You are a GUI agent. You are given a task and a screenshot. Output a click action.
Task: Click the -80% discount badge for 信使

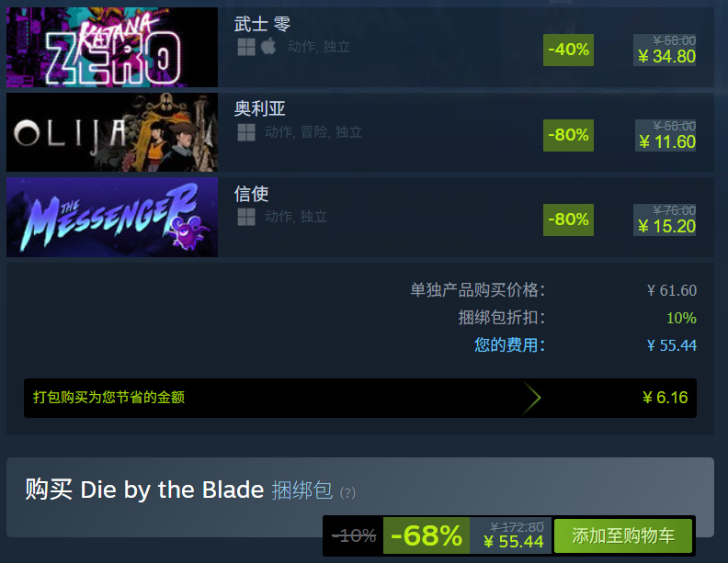568,220
